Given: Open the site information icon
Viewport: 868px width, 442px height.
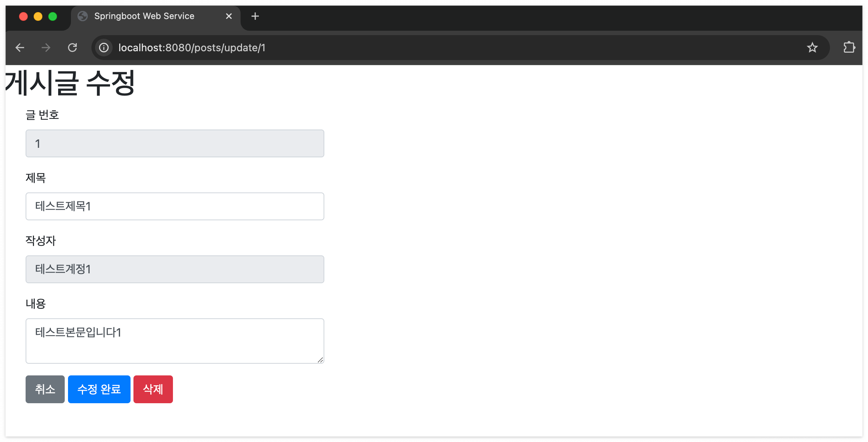Looking at the screenshot, I should tap(104, 48).
